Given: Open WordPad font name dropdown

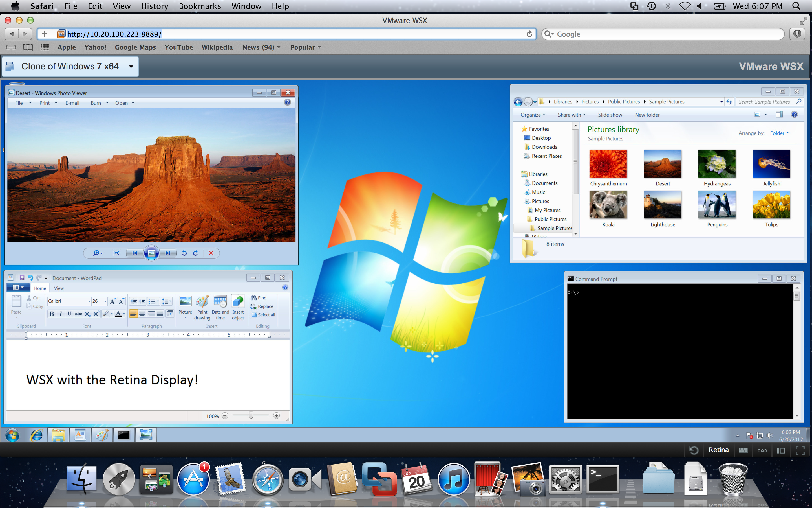Looking at the screenshot, I should 89,301.
